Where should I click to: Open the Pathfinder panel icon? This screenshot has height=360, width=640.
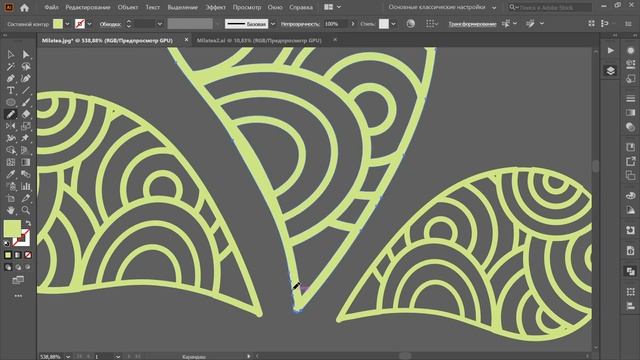(x=631, y=271)
